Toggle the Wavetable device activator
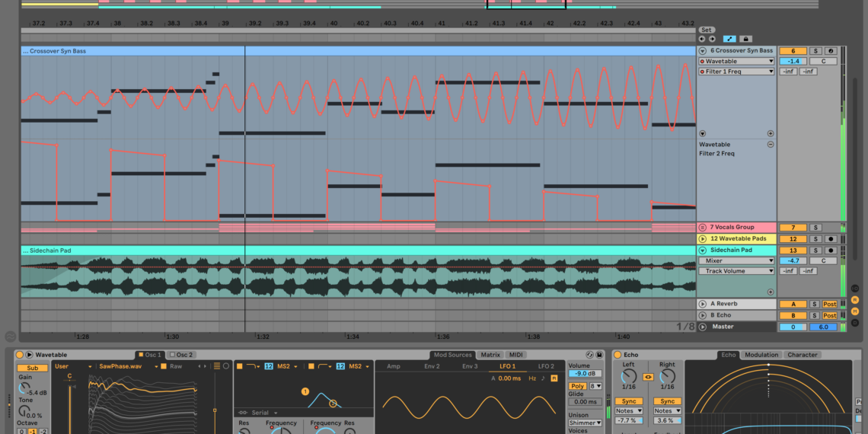868x434 pixels. (x=19, y=355)
